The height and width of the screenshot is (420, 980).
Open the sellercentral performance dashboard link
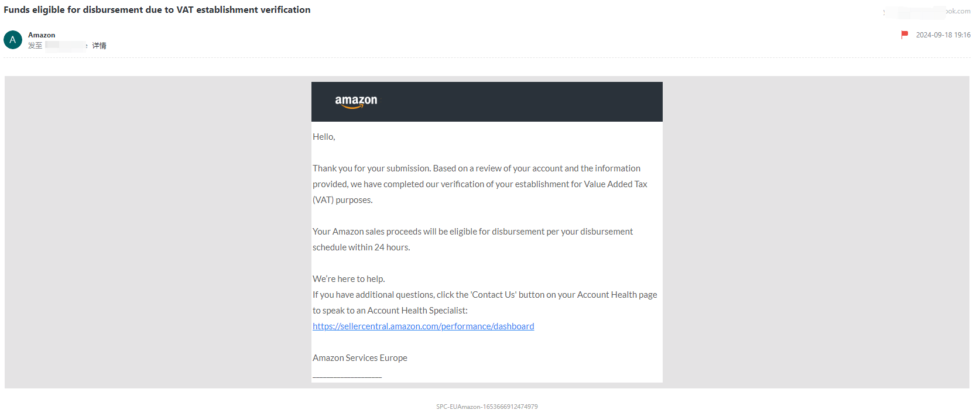pyautogui.click(x=423, y=326)
